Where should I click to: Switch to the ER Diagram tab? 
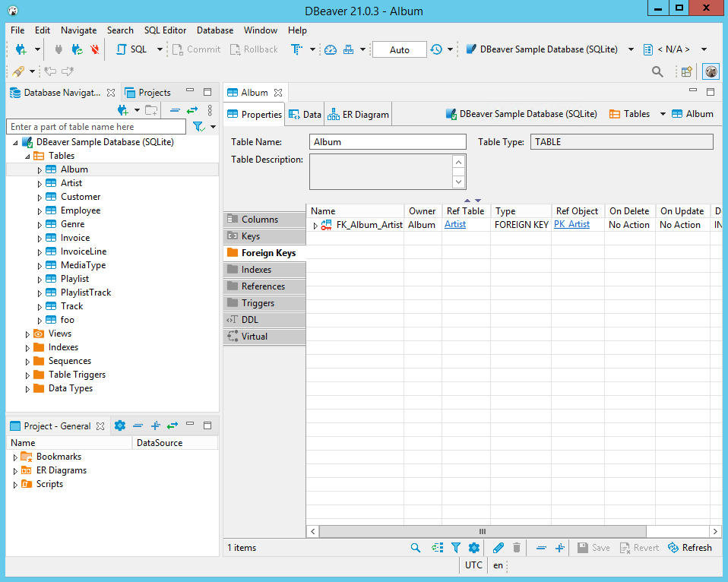tap(358, 115)
